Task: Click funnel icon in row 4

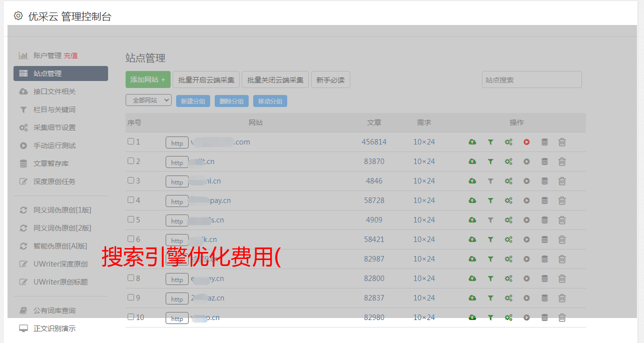Action: point(490,200)
